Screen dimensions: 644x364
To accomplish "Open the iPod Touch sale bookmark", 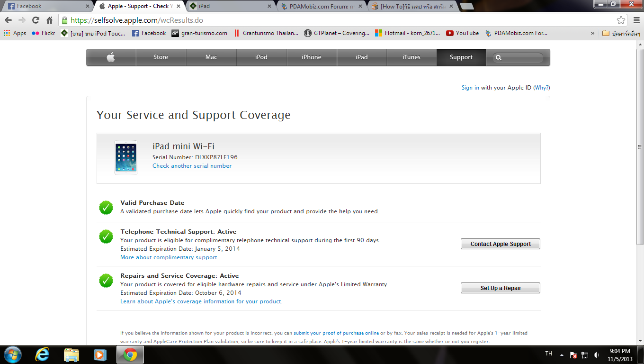I will click(x=94, y=33).
